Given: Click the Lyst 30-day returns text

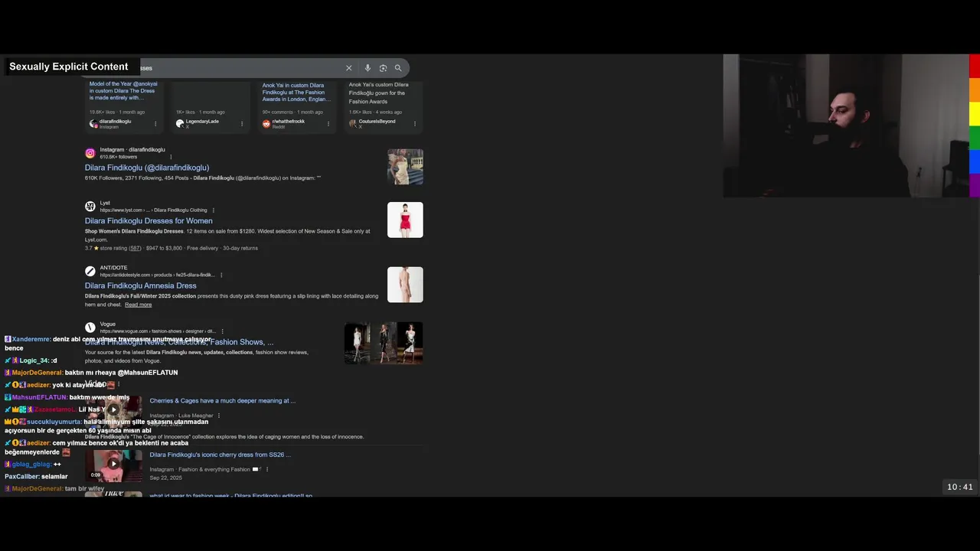Looking at the screenshot, I should pos(240,248).
